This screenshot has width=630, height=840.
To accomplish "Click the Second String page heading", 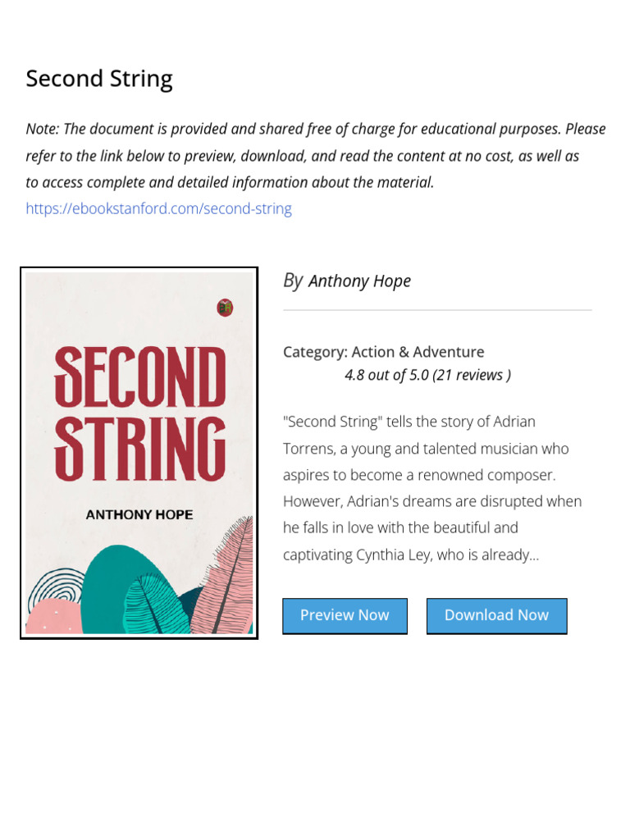I will [x=99, y=79].
